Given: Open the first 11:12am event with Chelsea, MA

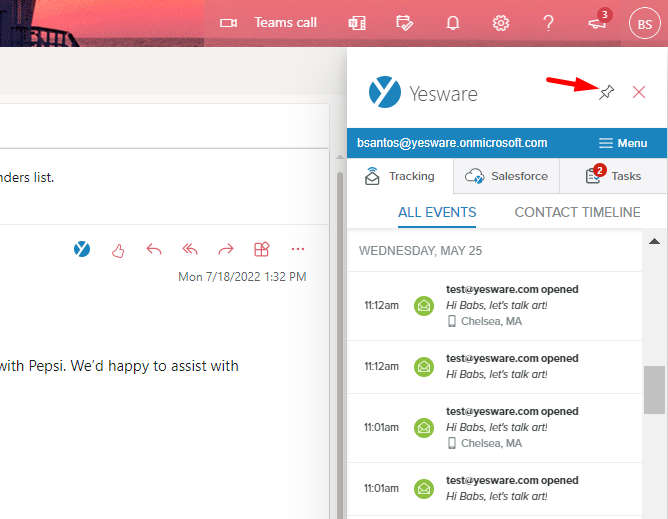Looking at the screenshot, I should tap(495, 306).
